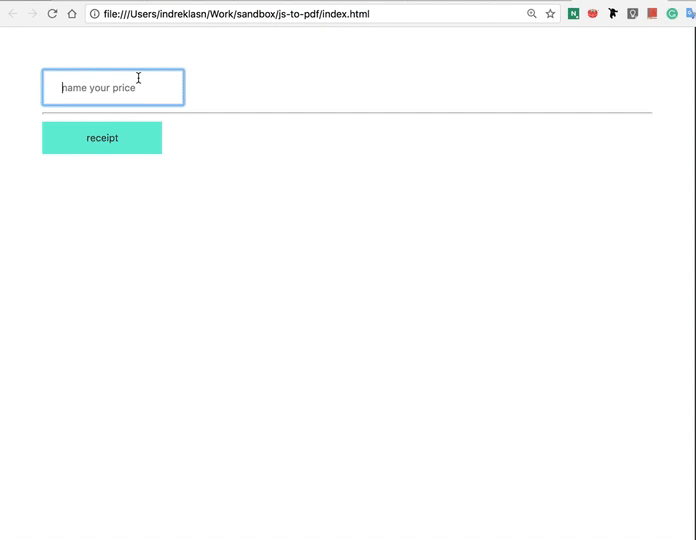This screenshot has width=696, height=540.
Task: Open the green Grammarly extension icon
Action: coord(672,14)
